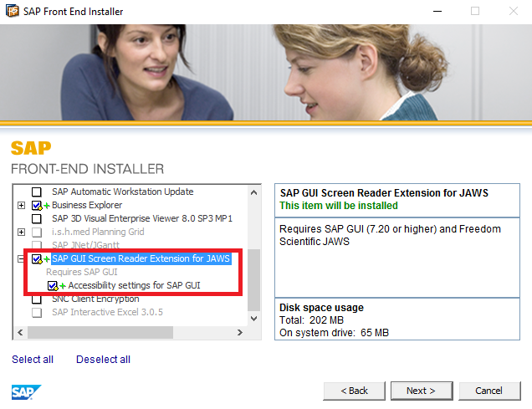Go back with the Back button
Screen dimensions: 532x409
coord(354,391)
